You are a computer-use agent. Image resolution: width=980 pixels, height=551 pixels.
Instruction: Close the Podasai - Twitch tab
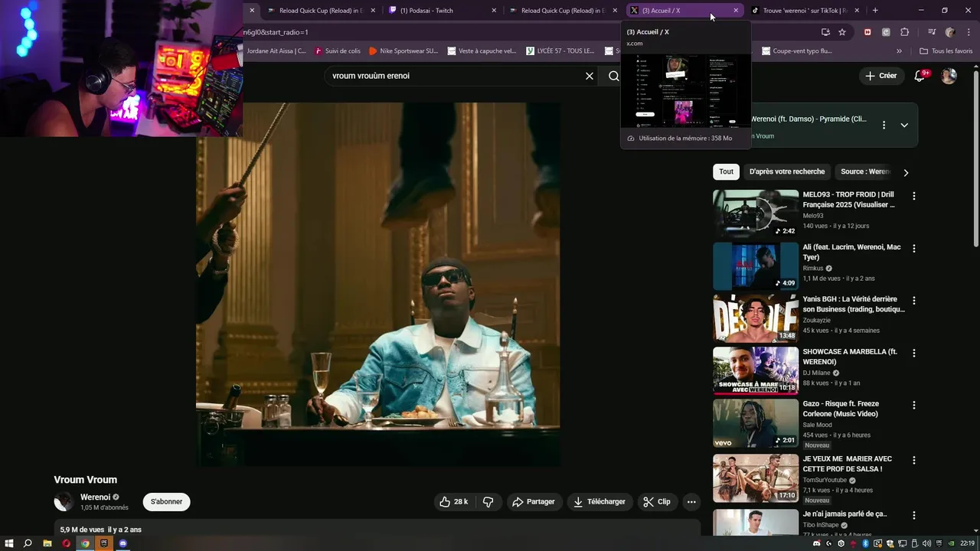click(494, 10)
